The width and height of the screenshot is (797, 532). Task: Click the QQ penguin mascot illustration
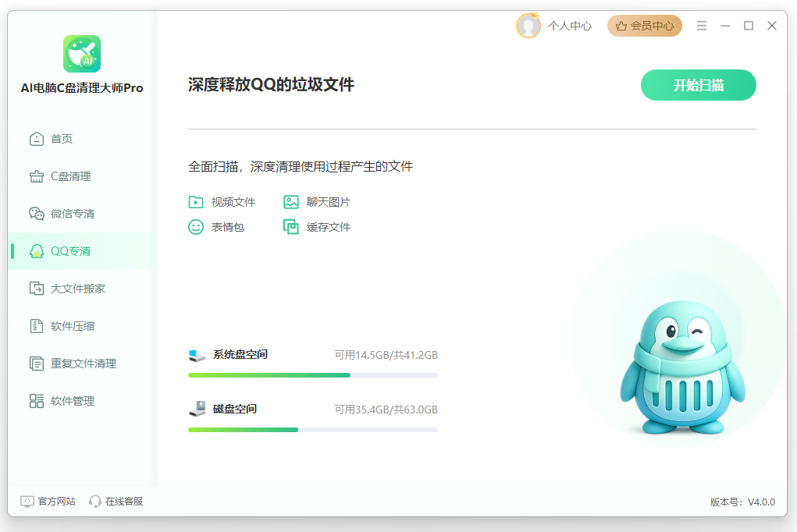pyautogui.click(x=682, y=367)
